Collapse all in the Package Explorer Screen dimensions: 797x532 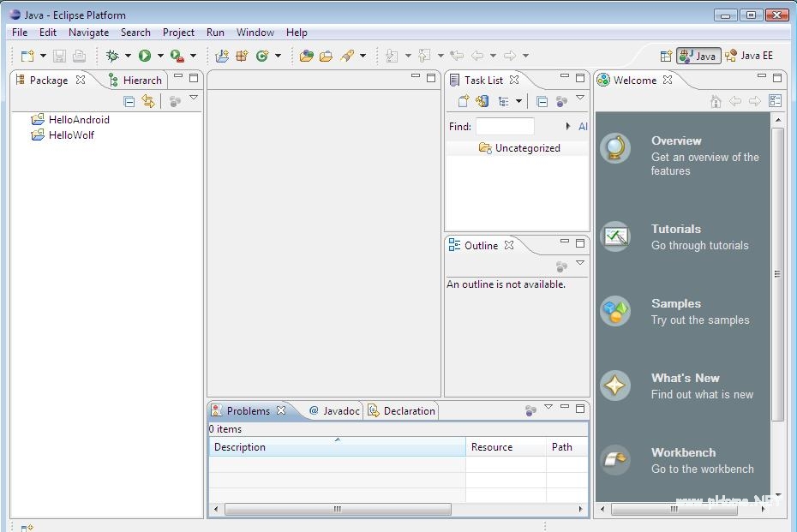129,101
